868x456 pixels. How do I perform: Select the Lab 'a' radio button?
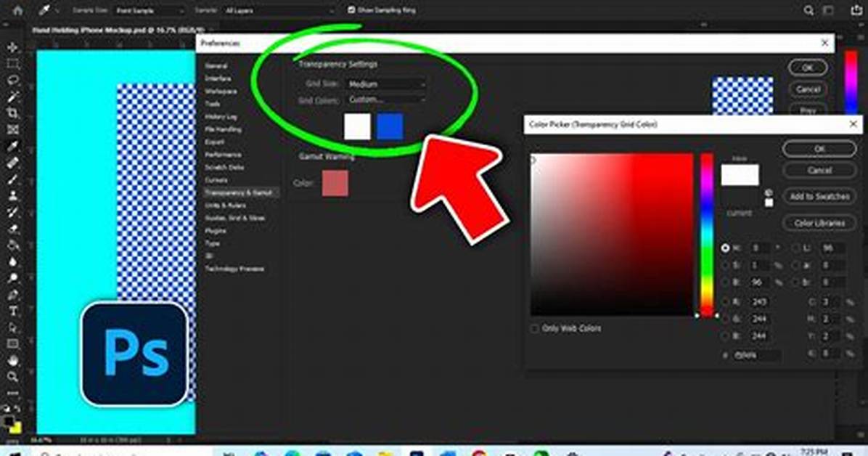(x=795, y=266)
